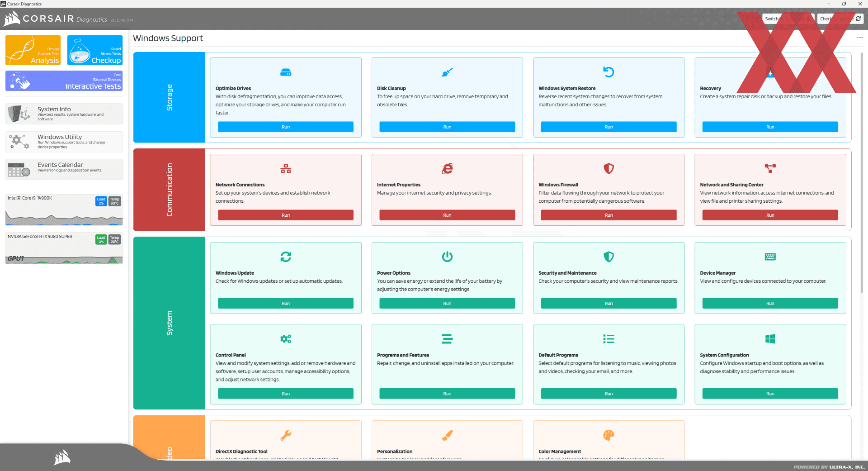This screenshot has height=471, width=868.
Task: Open System Info in the sidebar
Action: coord(64,114)
